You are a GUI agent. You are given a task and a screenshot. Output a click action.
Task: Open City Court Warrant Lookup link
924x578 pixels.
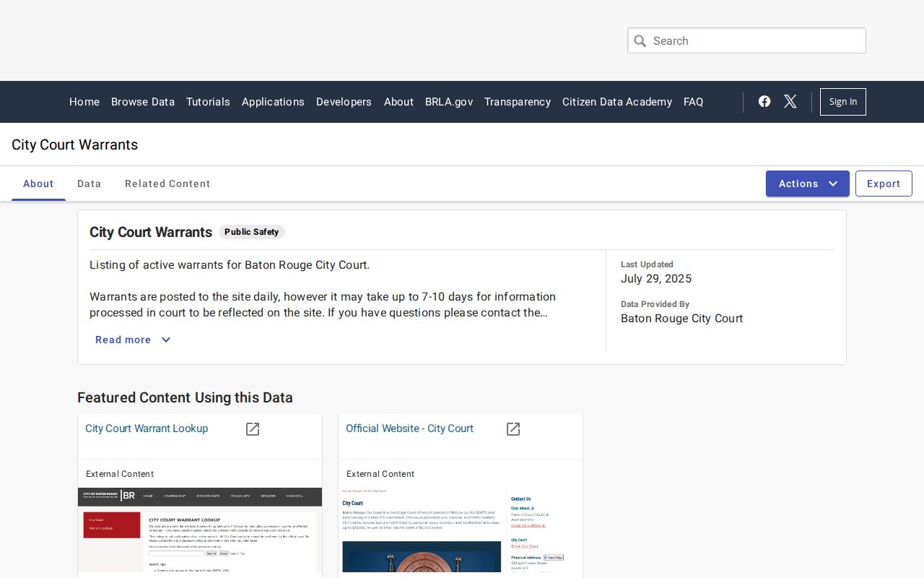147,428
